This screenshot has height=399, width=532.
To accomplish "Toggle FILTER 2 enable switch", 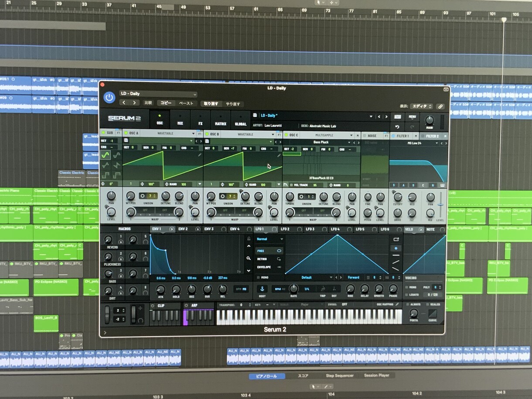I will pyautogui.click(x=423, y=136).
